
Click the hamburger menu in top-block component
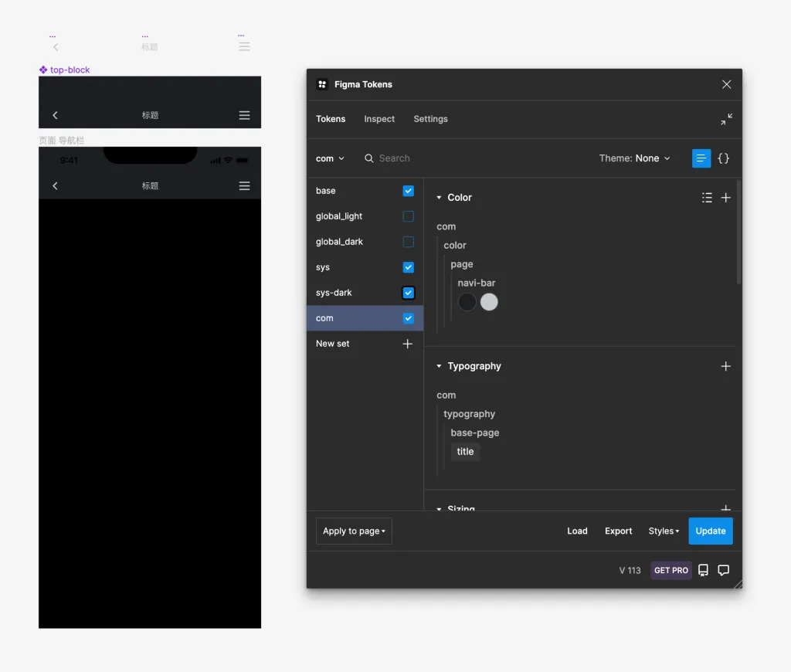click(x=244, y=115)
